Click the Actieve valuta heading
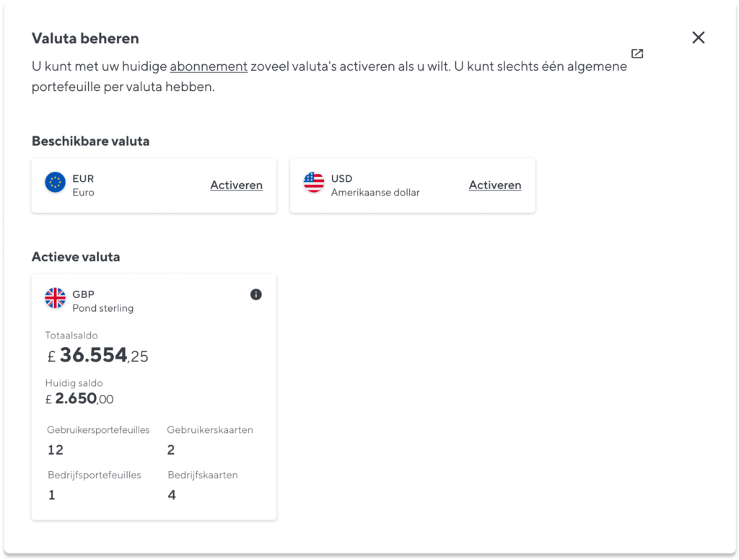 click(76, 257)
